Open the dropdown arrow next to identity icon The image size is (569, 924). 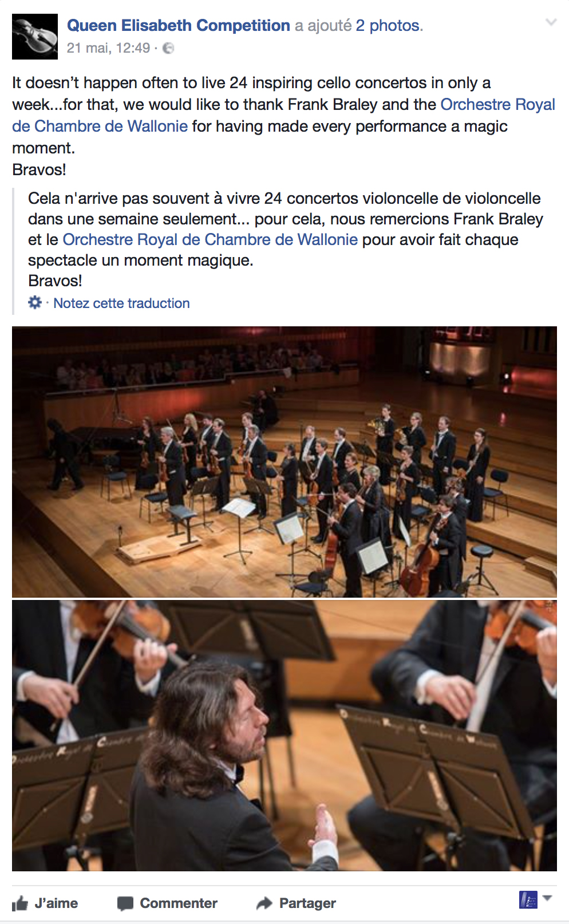tap(547, 898)
